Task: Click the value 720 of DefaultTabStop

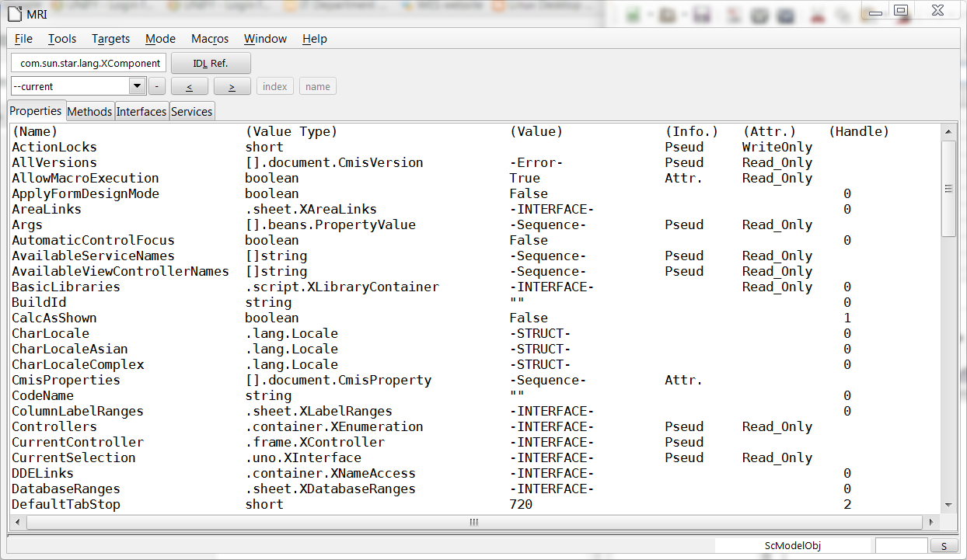Action: (521, 504)
